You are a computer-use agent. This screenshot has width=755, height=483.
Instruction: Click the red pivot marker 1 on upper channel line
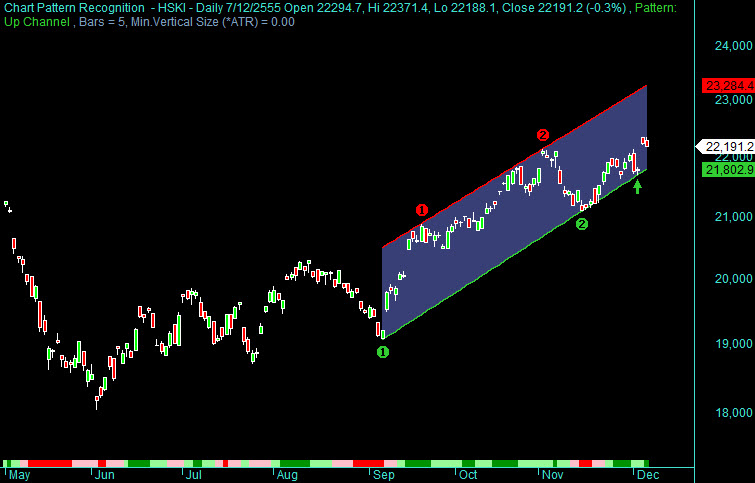click(x=422, y=210)
